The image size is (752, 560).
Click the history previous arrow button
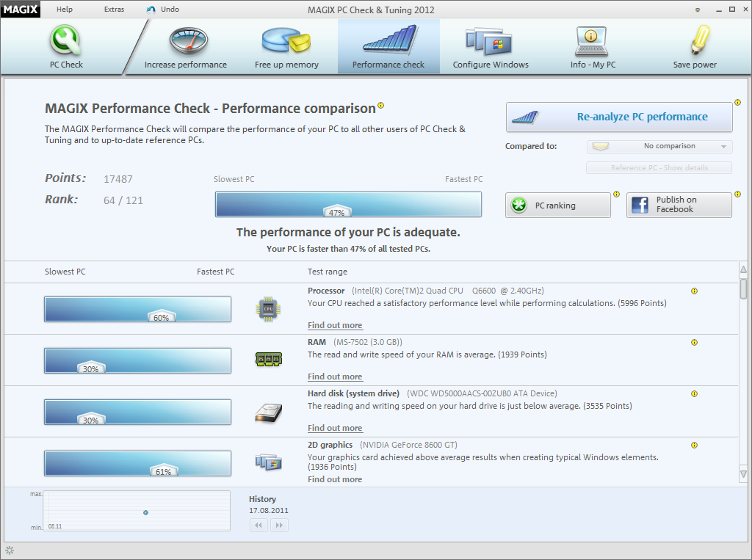click(258, 525)
